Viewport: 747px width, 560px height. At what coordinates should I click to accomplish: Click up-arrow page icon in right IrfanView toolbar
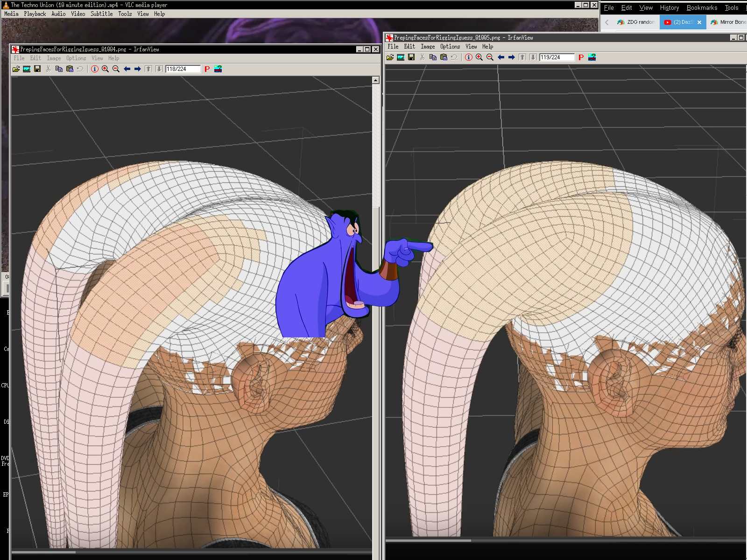coord(522,57)
